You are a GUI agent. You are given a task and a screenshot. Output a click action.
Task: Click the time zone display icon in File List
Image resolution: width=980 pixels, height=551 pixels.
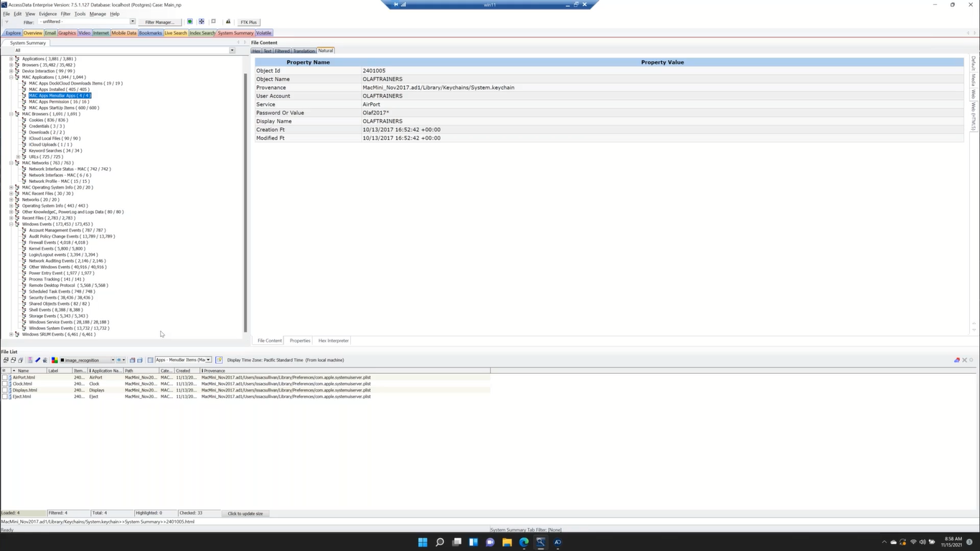coord(219,360)
